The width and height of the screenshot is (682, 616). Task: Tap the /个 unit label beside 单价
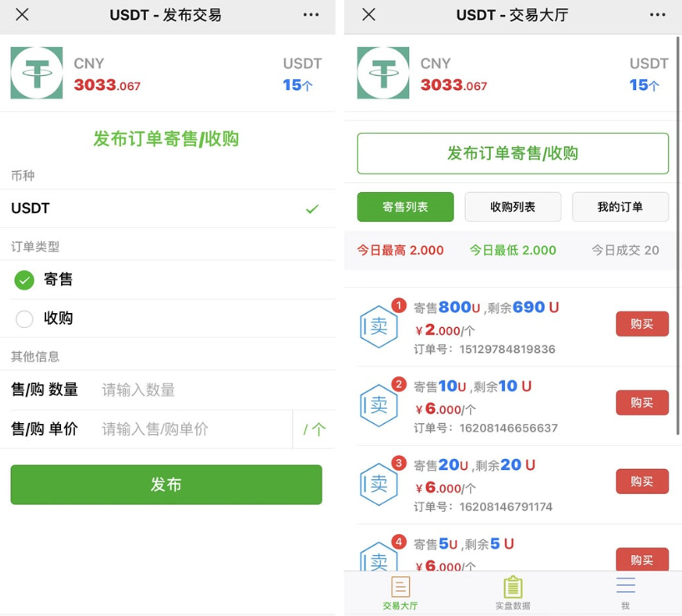(315, 430)
